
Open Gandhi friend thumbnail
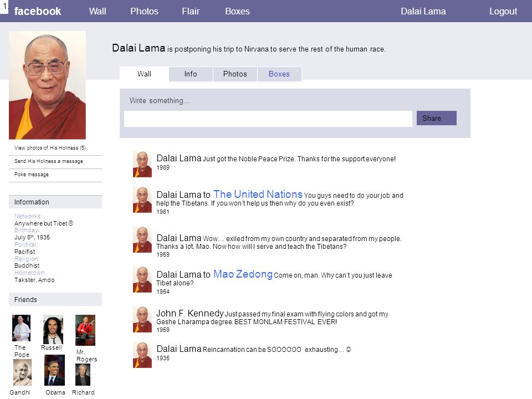click(x=22, y=372)
